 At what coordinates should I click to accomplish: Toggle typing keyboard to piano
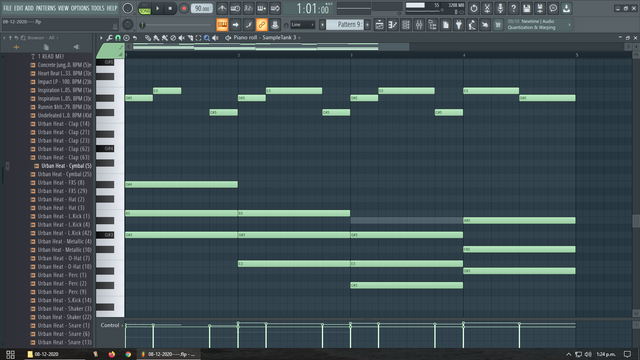[222, 24]
